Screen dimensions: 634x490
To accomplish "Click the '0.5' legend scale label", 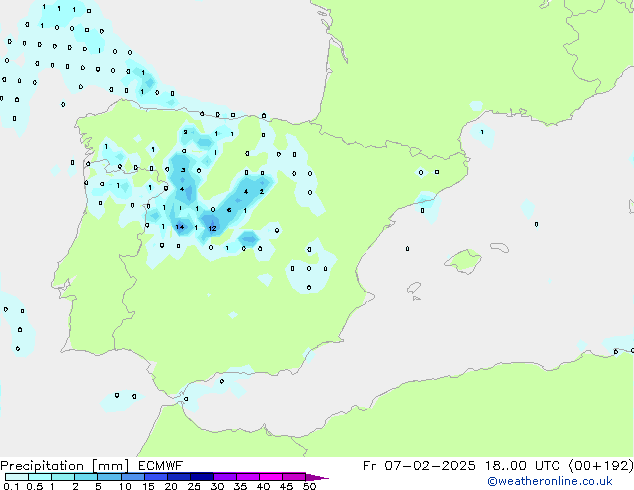I will pos(35,486).
